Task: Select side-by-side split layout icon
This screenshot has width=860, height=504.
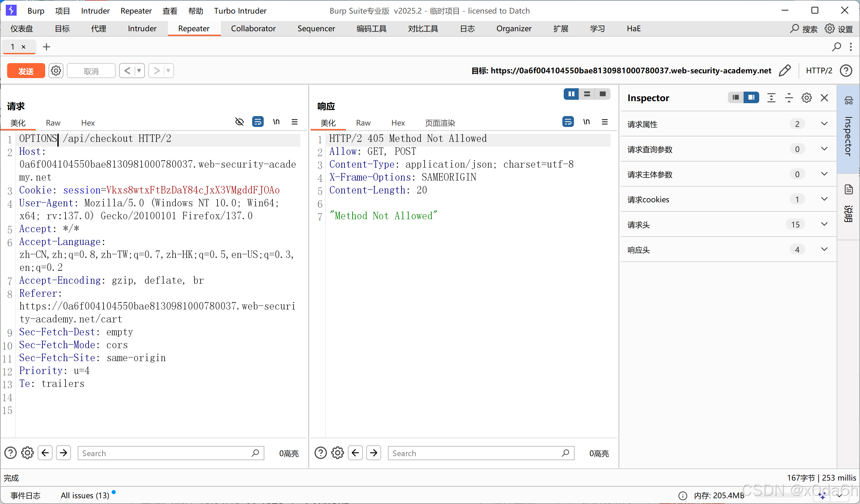Action: [571, 94]
